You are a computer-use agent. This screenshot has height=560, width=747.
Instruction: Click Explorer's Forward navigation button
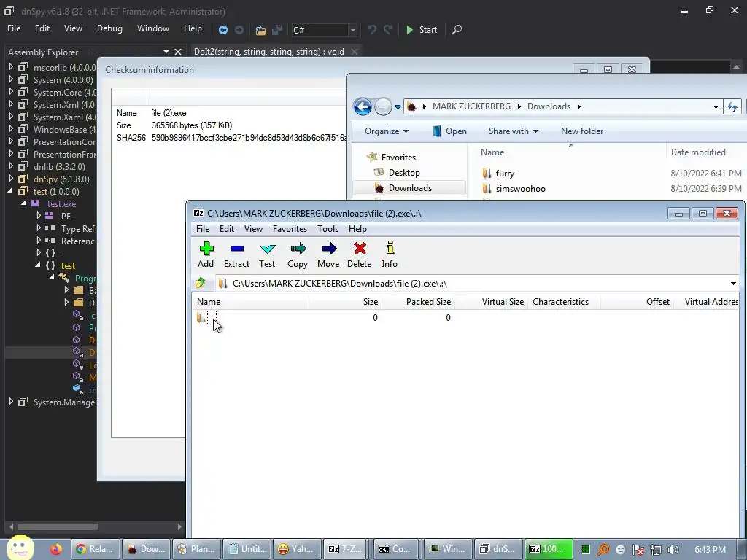[x=383, y=106]
